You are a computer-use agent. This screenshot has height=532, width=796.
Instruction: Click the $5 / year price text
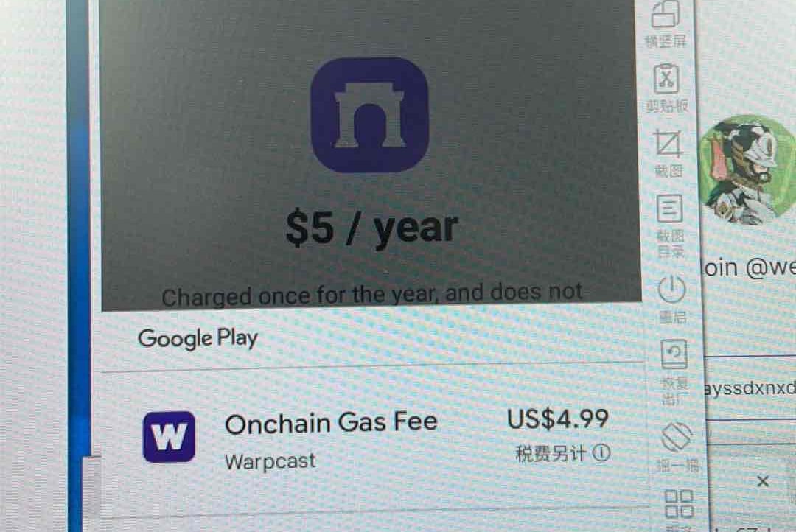(372, 228)
